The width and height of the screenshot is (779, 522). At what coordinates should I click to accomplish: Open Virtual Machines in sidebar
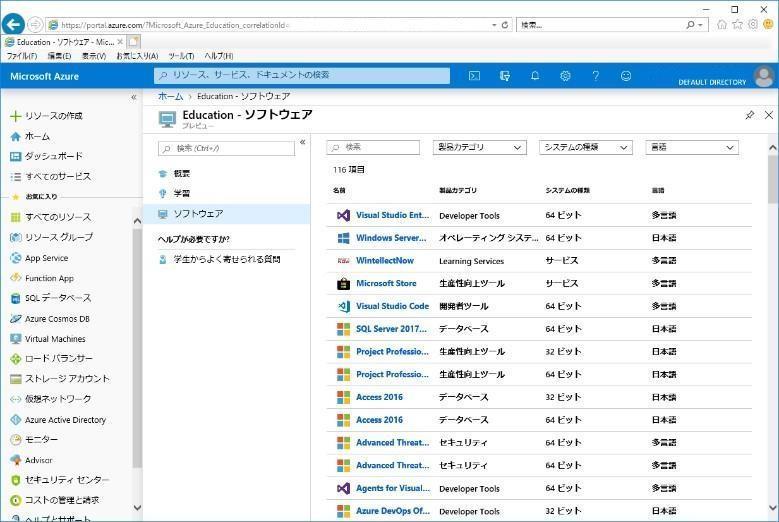[48, 339]
